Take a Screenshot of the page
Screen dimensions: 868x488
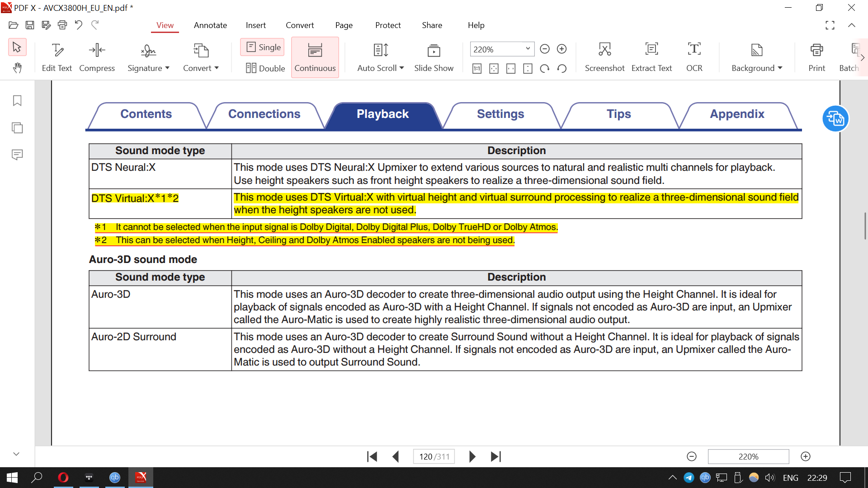click(x=604, y=58)
